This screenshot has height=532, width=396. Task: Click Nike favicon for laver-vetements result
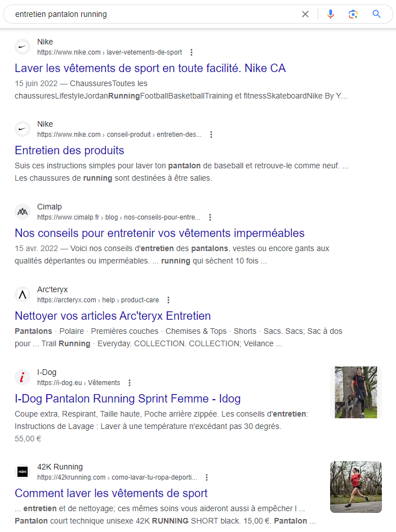pos(23,47)
